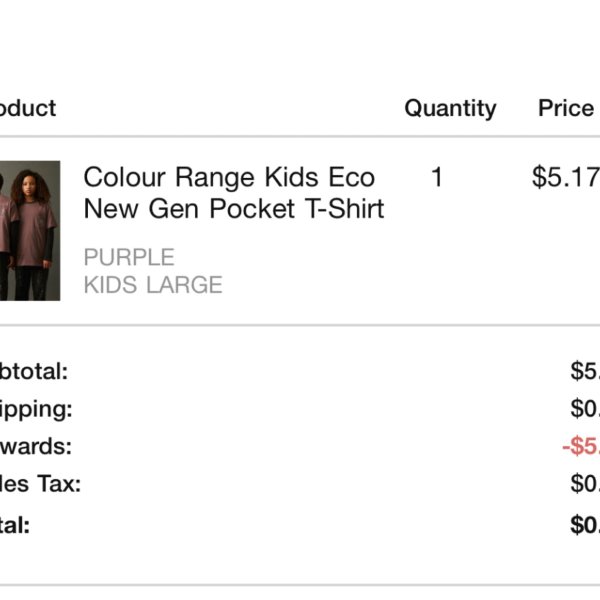
Task: Open the purple T-shirt product thumbnail
Action: point(30,231)
